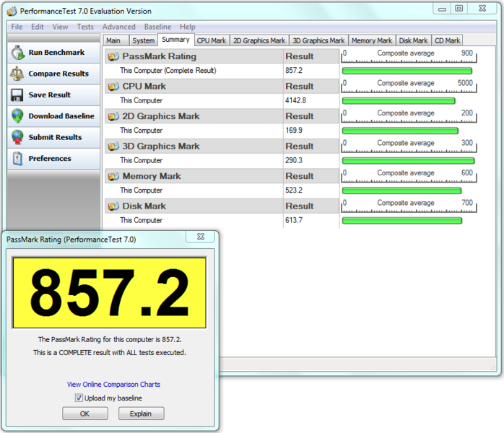Switch to the CPU Mark tab
504x433 pixels.
click(x=212, y=41)
